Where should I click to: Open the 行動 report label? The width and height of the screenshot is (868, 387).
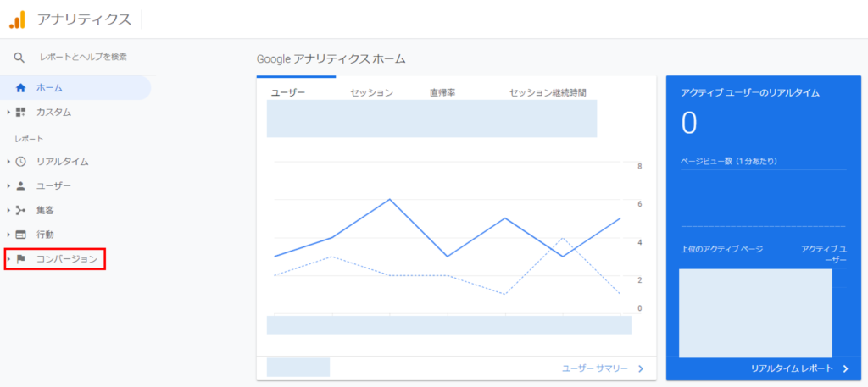pyautogui.click(x=45, y=235)
